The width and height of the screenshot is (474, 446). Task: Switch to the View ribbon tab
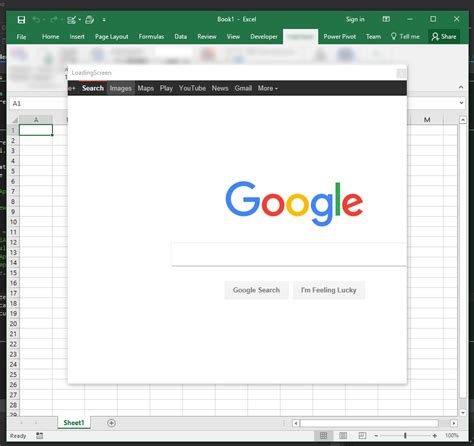click(x=233, y=36)
